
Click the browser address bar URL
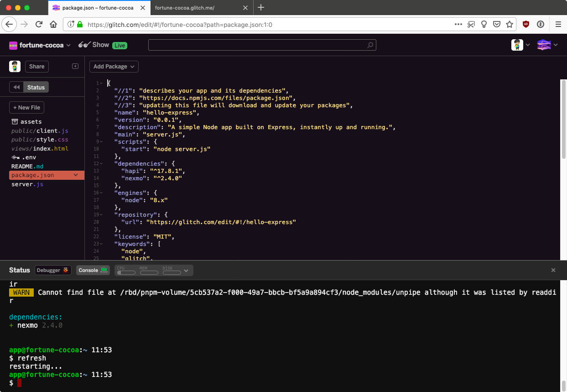(180, 25)
